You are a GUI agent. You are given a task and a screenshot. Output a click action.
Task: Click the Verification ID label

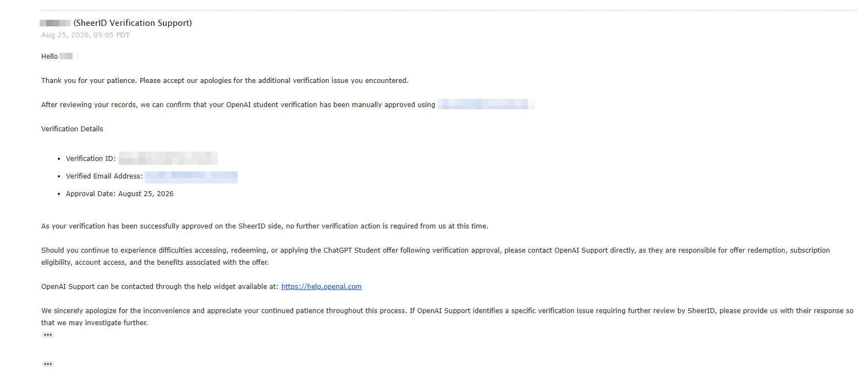(x=91, y=159)
